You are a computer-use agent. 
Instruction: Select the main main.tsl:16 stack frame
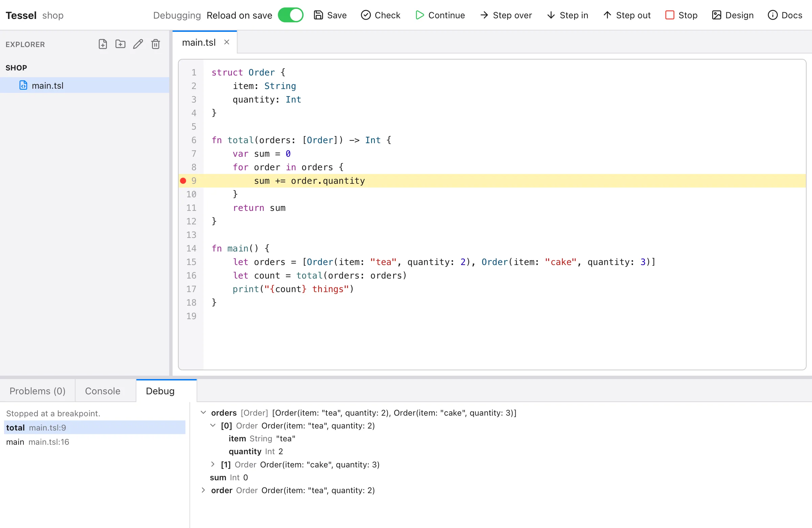pyautogui.click(x=94, y=442)
